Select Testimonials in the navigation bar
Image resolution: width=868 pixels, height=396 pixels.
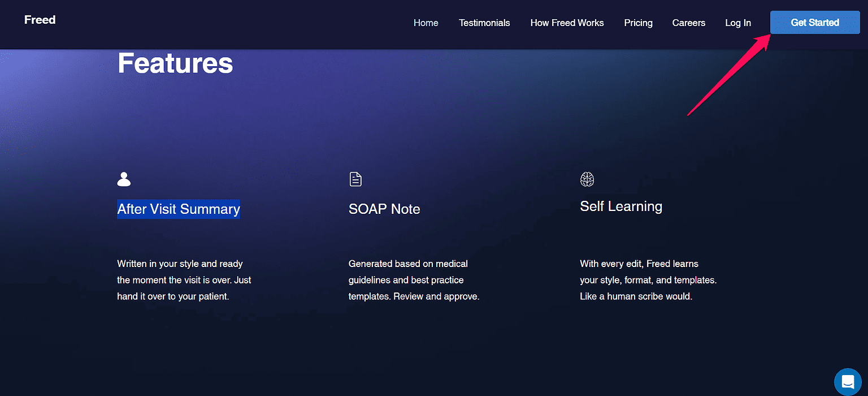click(x=484, y=23)
